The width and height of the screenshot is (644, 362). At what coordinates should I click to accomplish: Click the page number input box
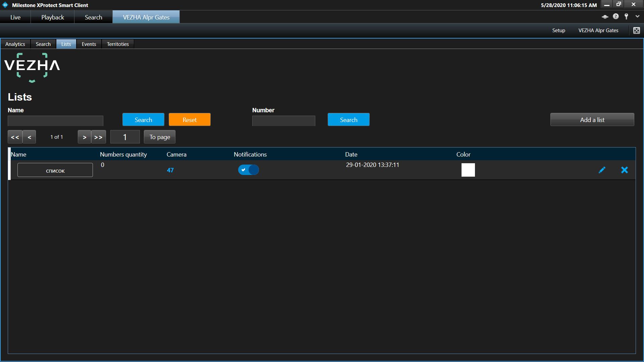coord(125,137)
